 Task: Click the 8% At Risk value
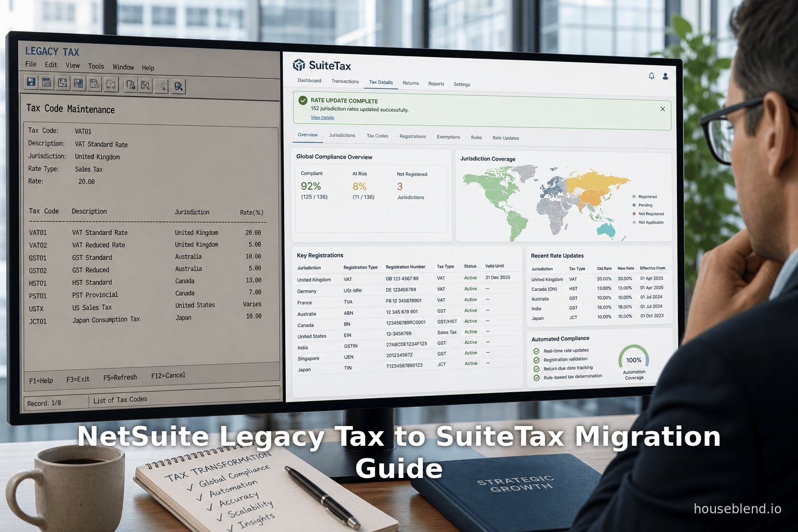pos(360,187)
